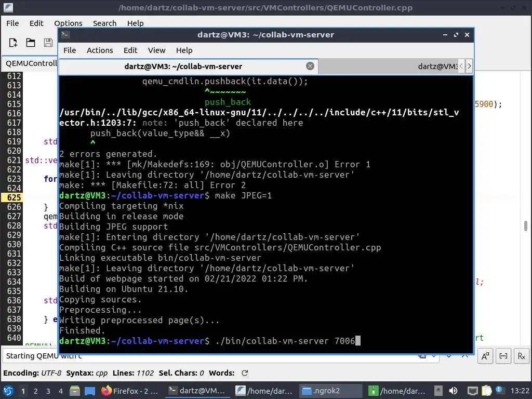Select the .ngrok2 folder taskbar entry
This screenshot has height=399, width=532.
pos(331,391)
